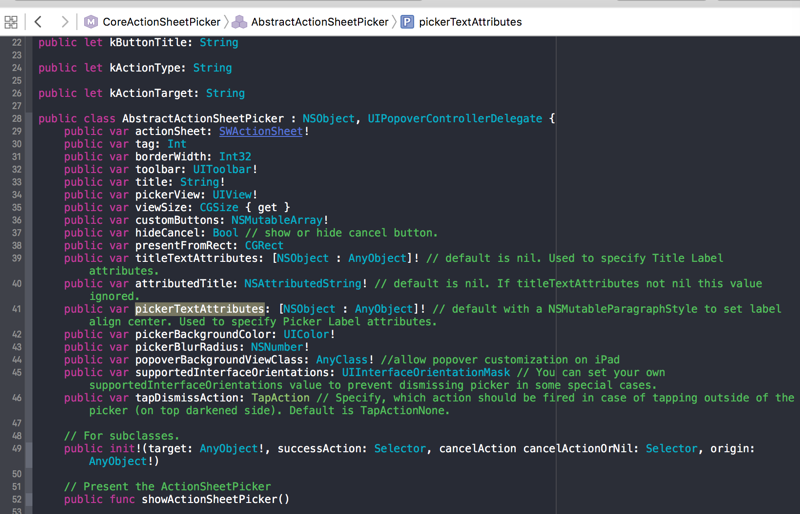Click the AbstractActionSheetPicker class icon
800x514 pixels.
(x=239, y=22)
